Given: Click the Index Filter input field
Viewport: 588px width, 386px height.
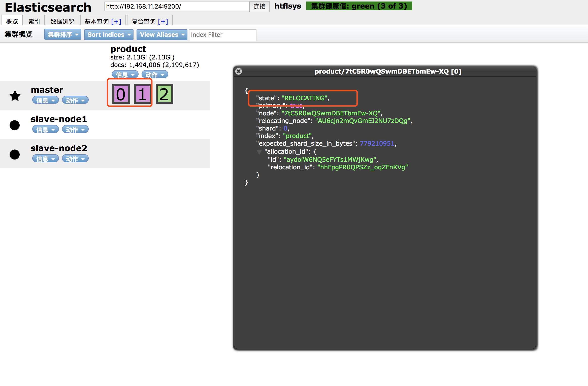Looking at the screenshot, I should point(222,35).
